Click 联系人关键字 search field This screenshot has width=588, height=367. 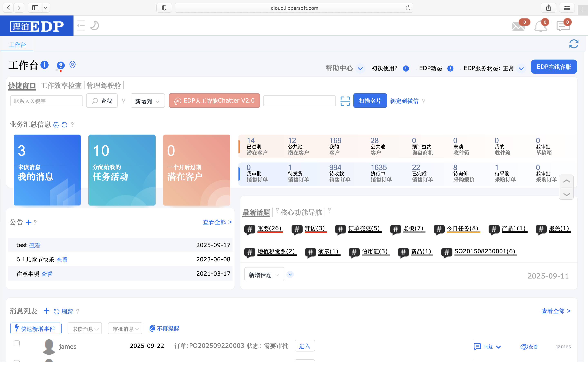tap(46, 101)
